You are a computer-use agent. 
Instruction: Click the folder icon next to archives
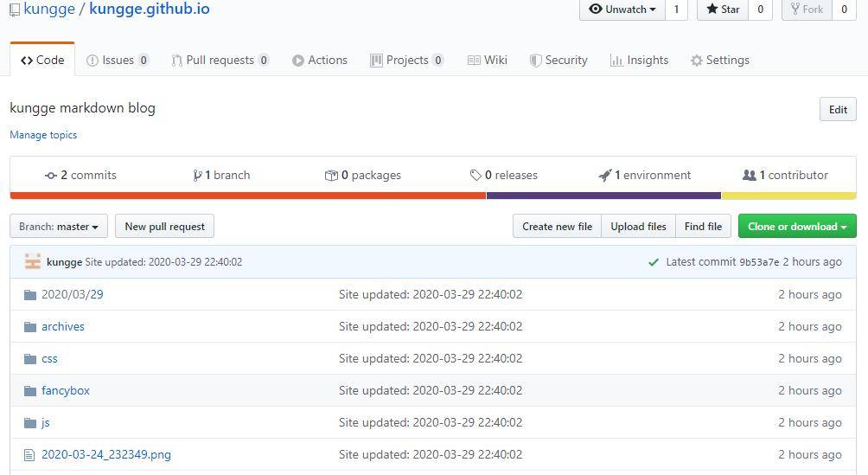[30, 326]
